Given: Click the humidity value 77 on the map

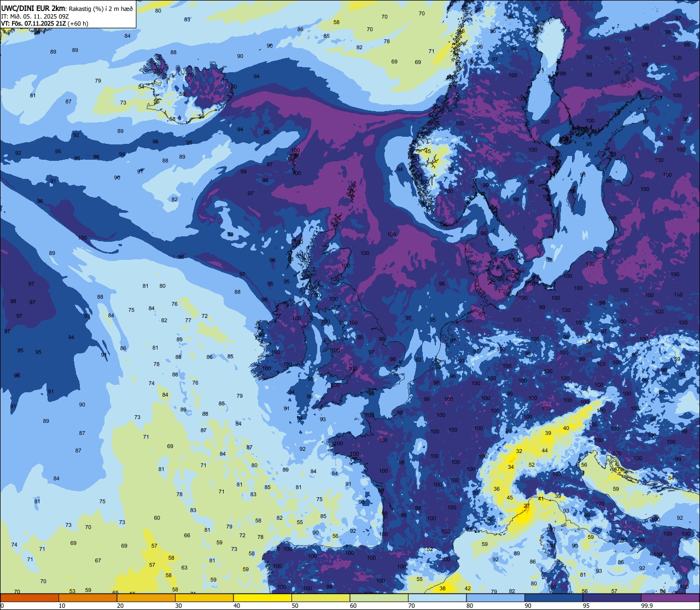Looking at the screenshot, I should (x=188, y=321).
